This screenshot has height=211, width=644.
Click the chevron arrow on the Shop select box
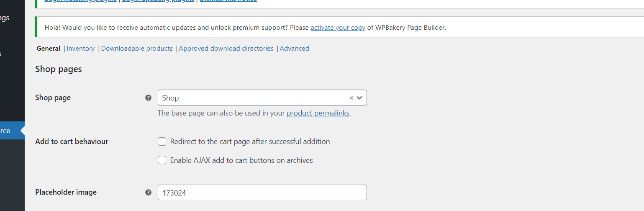359,98
